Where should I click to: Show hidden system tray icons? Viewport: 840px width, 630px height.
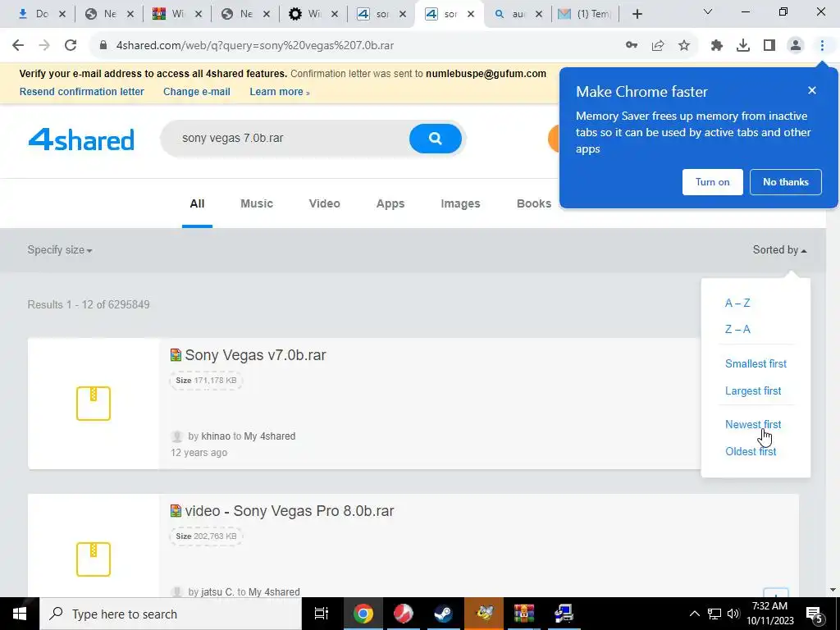click(694, 614)
